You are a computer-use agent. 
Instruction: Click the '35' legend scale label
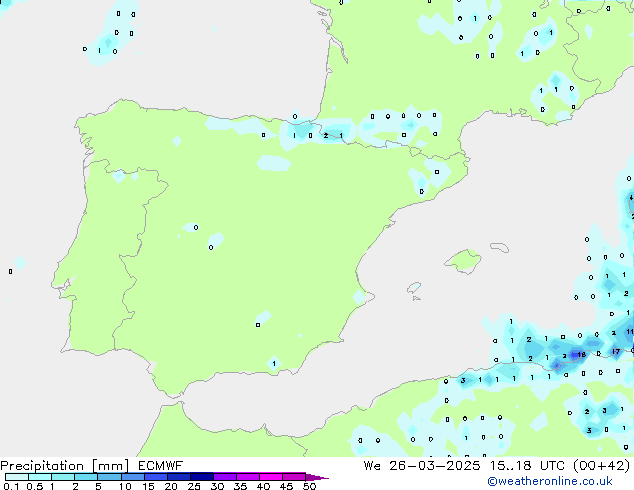pos(240,486)
